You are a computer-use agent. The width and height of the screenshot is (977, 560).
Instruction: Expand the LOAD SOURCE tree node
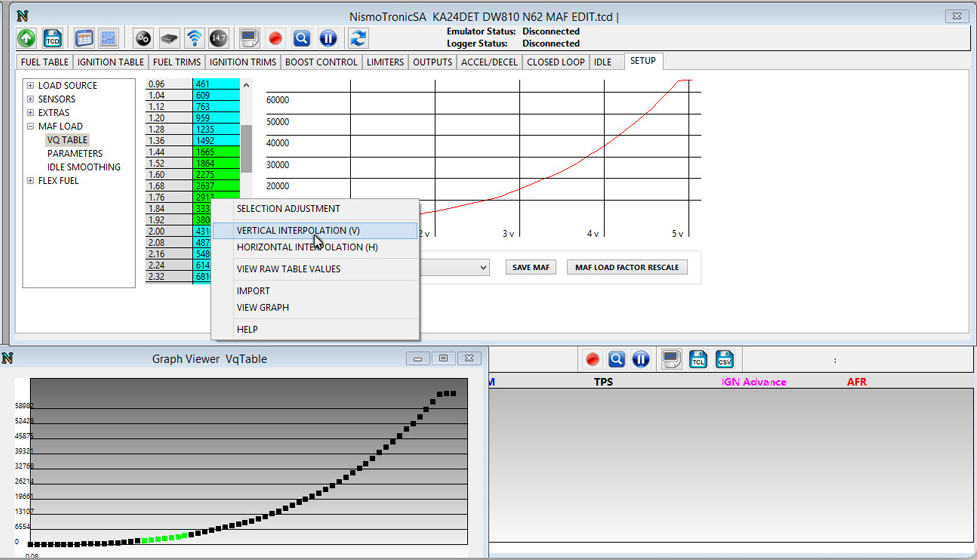pyautogui.click(x=30, y=85)
